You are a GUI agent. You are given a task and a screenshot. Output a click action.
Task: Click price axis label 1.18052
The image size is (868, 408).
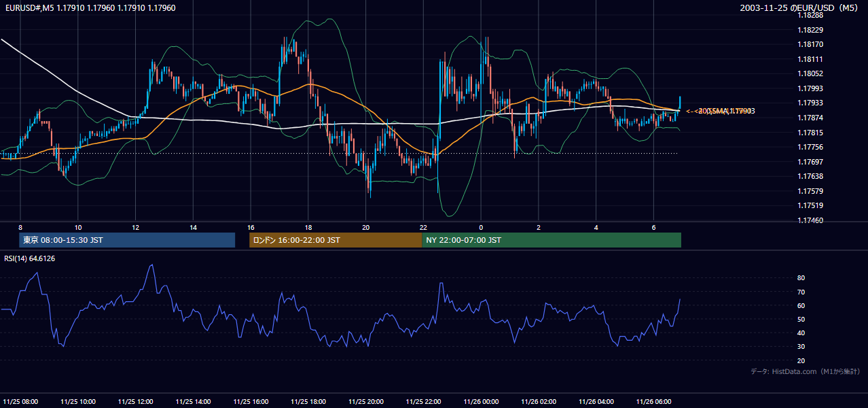(810, 73)
